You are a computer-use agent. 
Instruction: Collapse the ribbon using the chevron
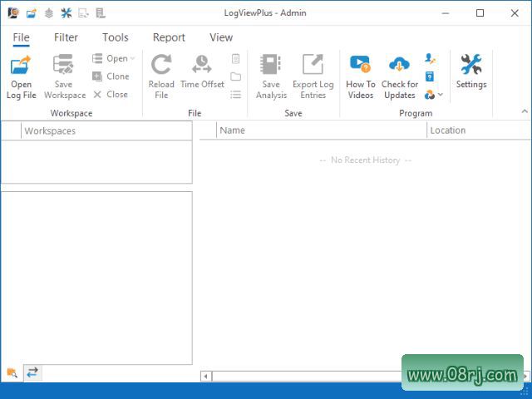pyautogui.click(x=525, y=111)
